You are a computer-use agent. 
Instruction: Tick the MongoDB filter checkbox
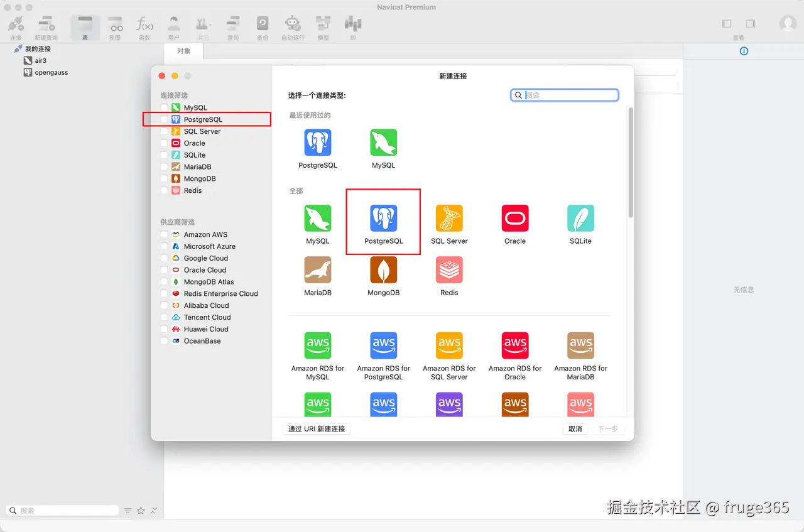pos(165,179)
